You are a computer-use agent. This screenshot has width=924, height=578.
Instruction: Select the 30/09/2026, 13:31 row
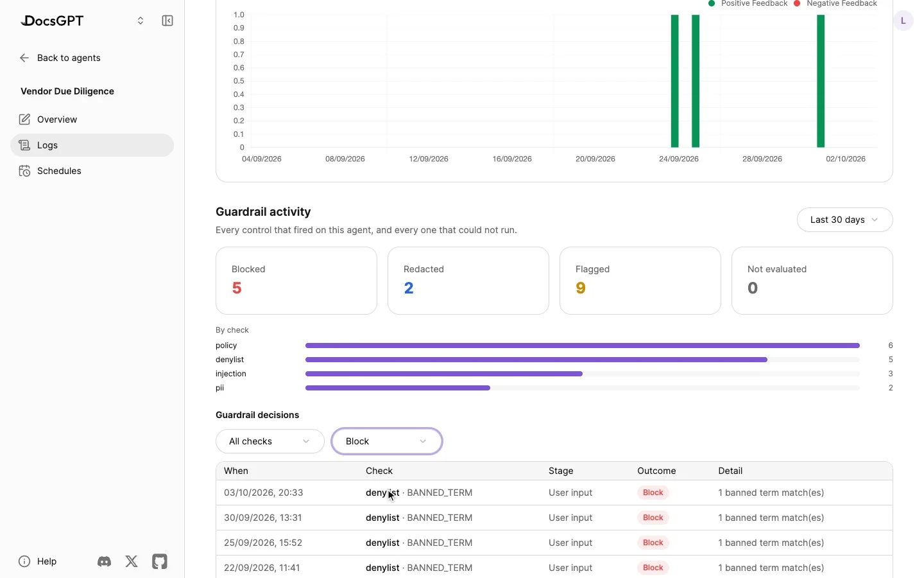coord(554,518)
